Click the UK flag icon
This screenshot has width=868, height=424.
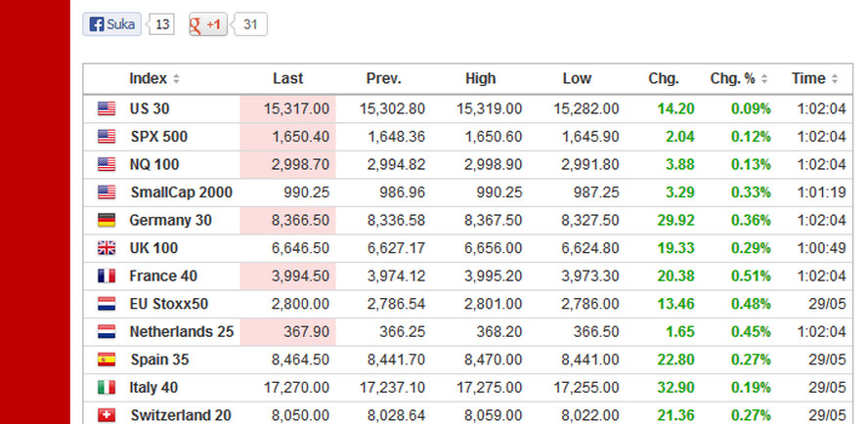107,248
